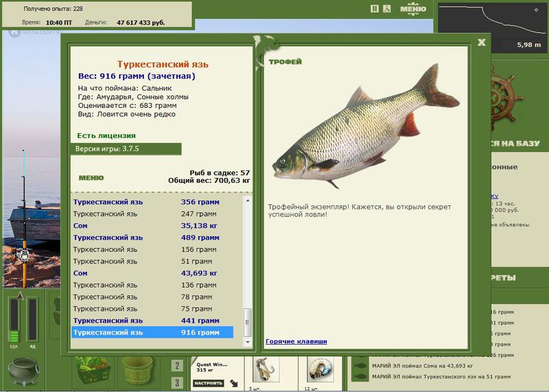Click the Есть лицензия label

pos(106,135)
